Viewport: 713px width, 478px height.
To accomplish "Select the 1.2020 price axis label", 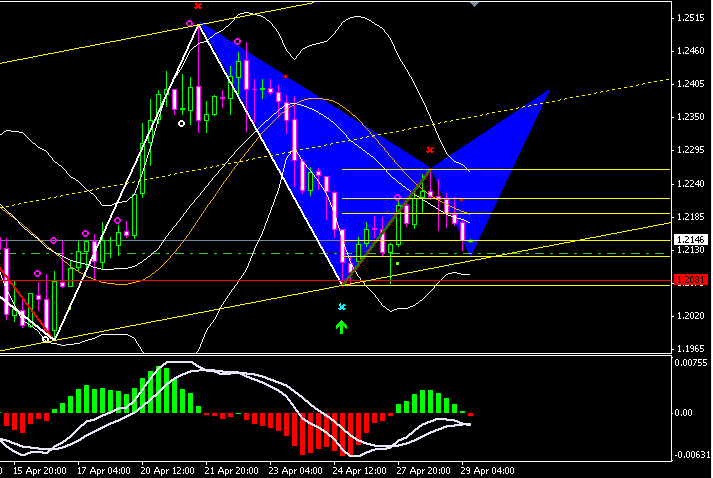I will click(x=690, y=316).
